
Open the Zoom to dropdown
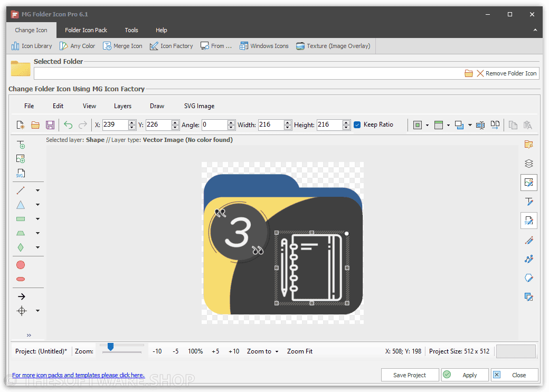pyautogui.click(x=262, y=351)
